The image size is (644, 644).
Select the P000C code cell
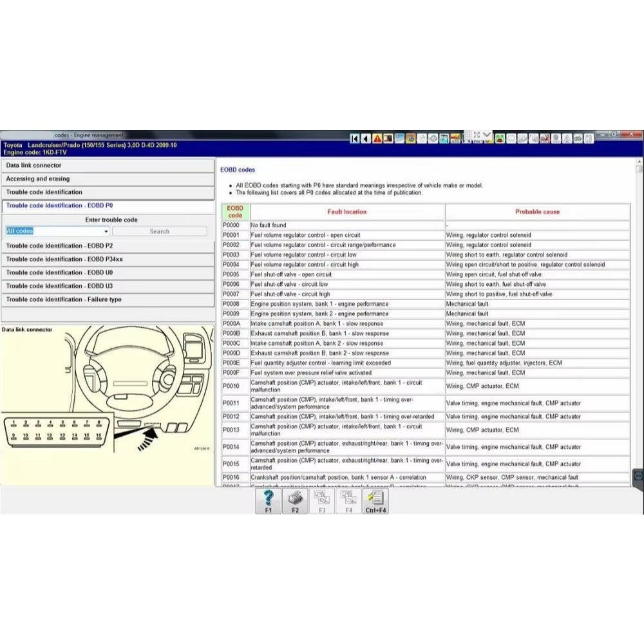click(235, 344)
